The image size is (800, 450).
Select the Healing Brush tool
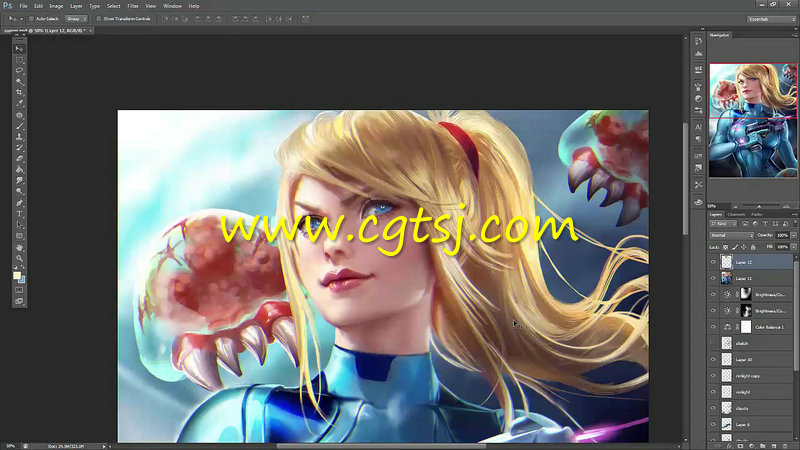tap(19, 115)
